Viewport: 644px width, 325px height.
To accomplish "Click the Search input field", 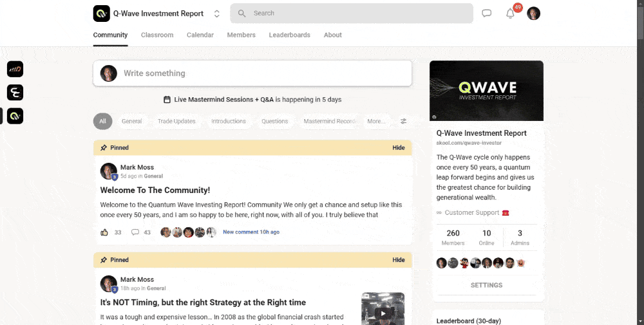I will [x=352, y=13].
